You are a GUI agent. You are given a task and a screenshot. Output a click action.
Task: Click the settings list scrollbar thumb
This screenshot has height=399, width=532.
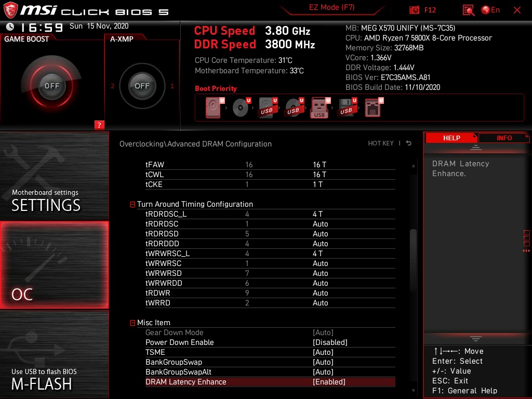click(413, 260)
